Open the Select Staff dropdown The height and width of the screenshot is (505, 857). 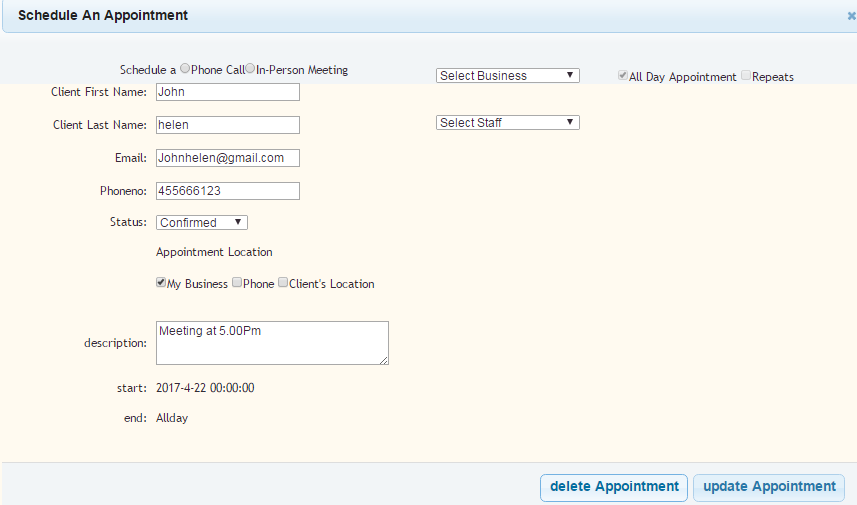click(x=508, y=122)
